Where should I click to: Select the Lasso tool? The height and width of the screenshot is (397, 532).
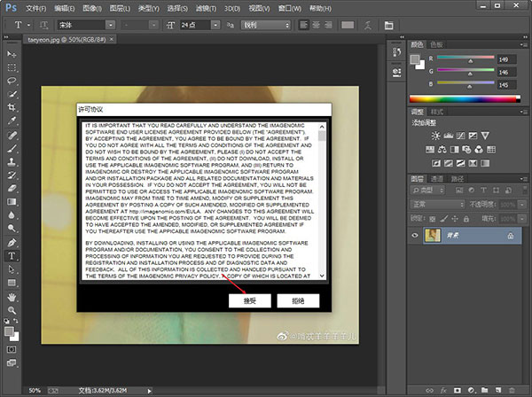click(x=12, y=80)
